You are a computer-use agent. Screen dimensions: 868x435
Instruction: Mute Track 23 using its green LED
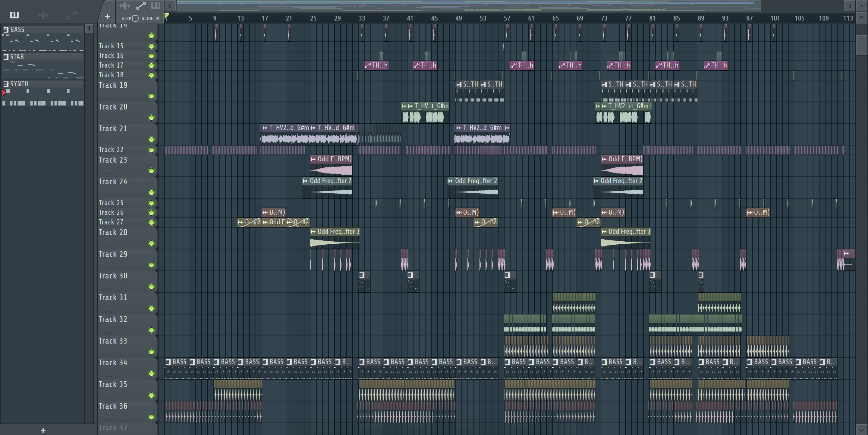click(x=151, y=171)
